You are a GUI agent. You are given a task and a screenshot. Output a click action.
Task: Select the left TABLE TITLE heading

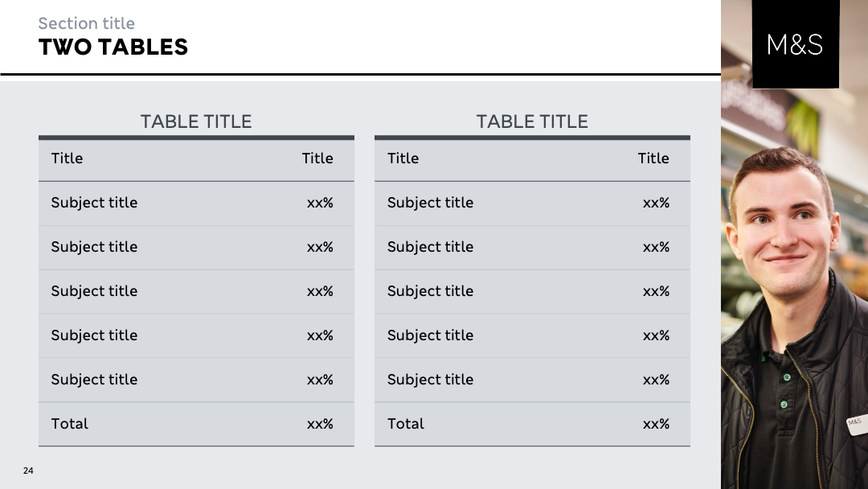coord(196,121)
